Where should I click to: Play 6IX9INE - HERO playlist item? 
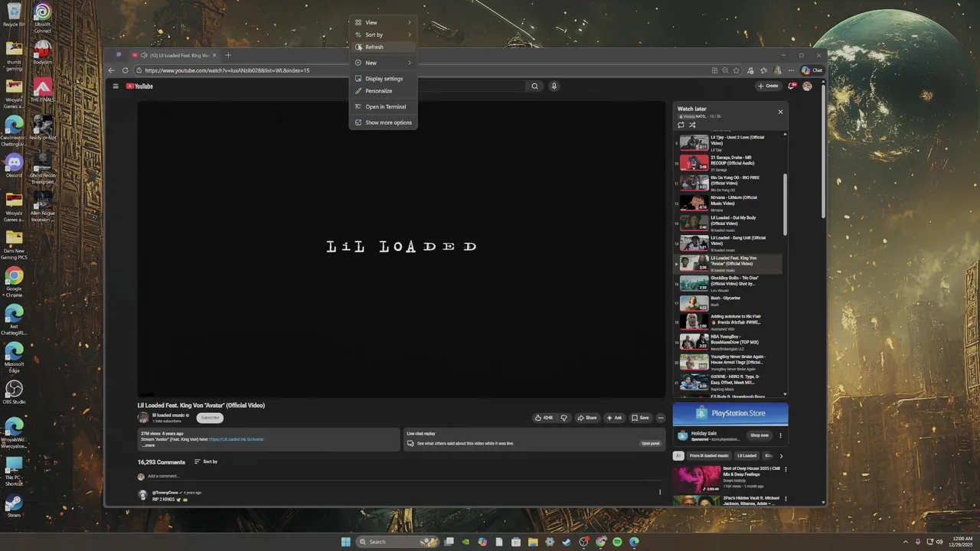[727, 381]
